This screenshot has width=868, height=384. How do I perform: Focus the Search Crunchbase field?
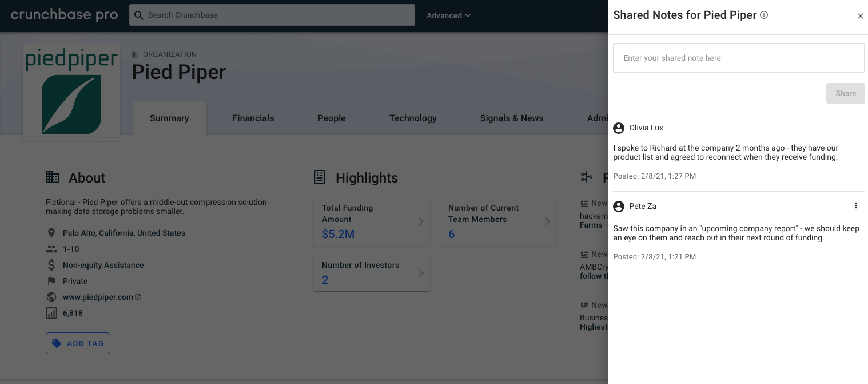coord(272,15)
